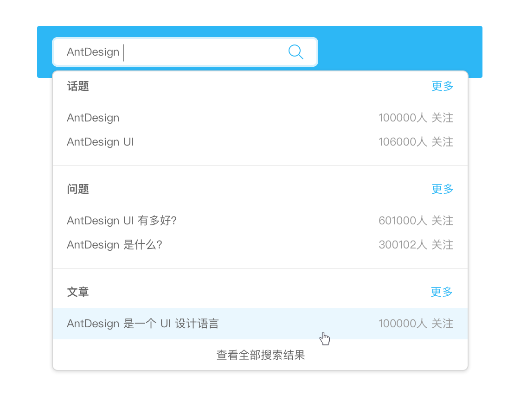
Task: Click the 问题 section heading
Action: click(x=78, y=189)
